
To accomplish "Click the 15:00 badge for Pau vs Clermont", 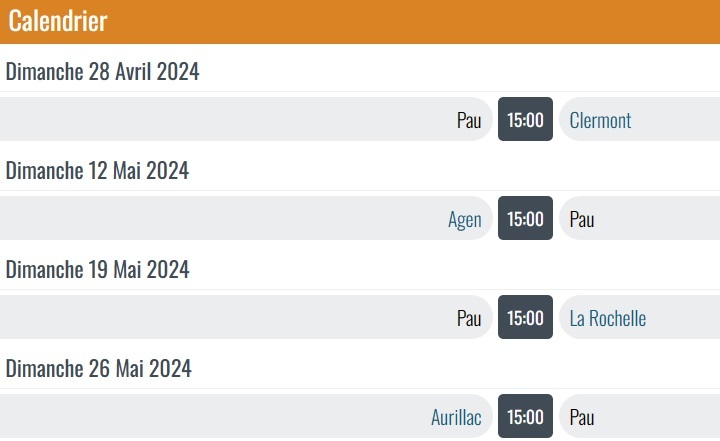I will pos(525,120).
